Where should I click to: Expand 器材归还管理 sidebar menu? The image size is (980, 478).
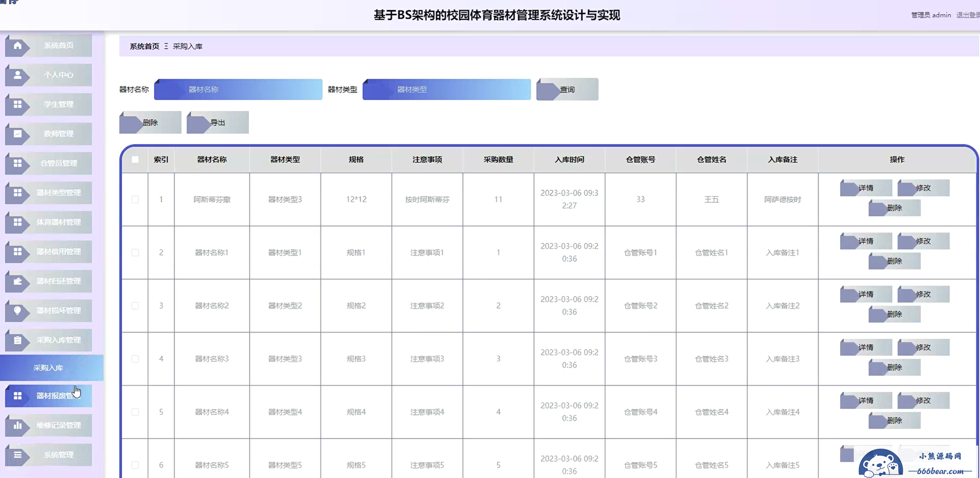click(48, 281)
